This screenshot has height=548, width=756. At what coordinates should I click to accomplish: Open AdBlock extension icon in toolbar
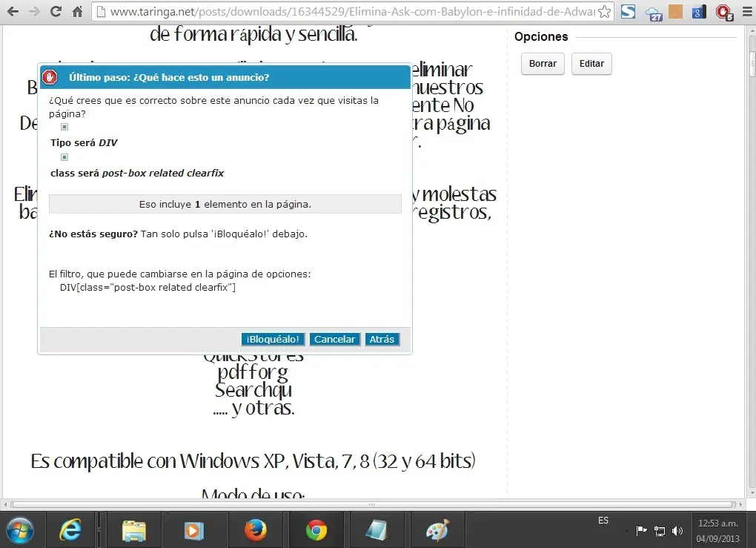pos(724,12)
